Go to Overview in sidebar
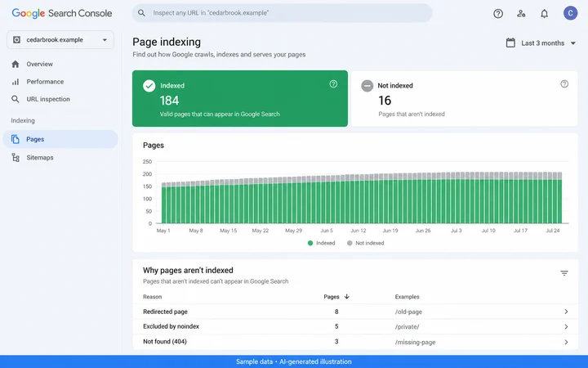The width and height of the screenshot is (588, 368). 60,65
